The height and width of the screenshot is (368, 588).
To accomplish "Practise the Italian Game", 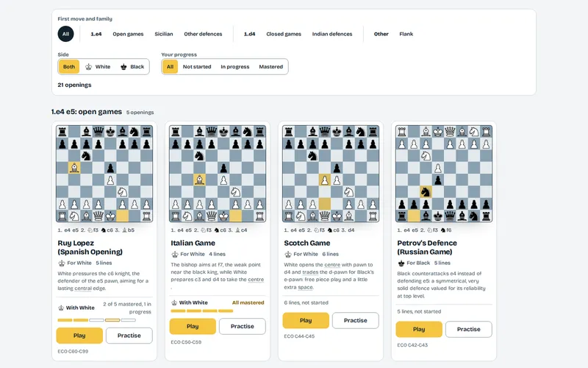I will pos(243,326).
